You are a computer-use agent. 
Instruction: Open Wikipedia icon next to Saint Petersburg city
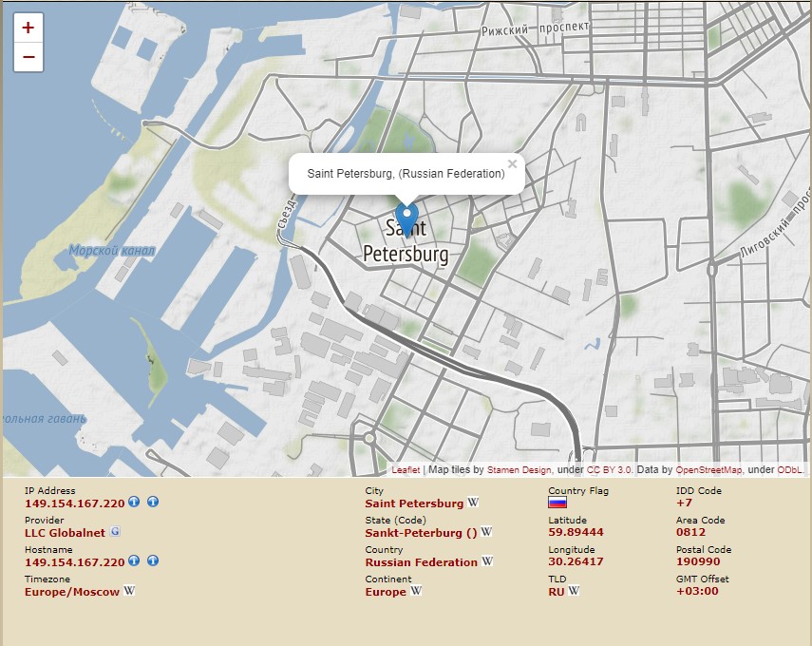click(473, 503)
